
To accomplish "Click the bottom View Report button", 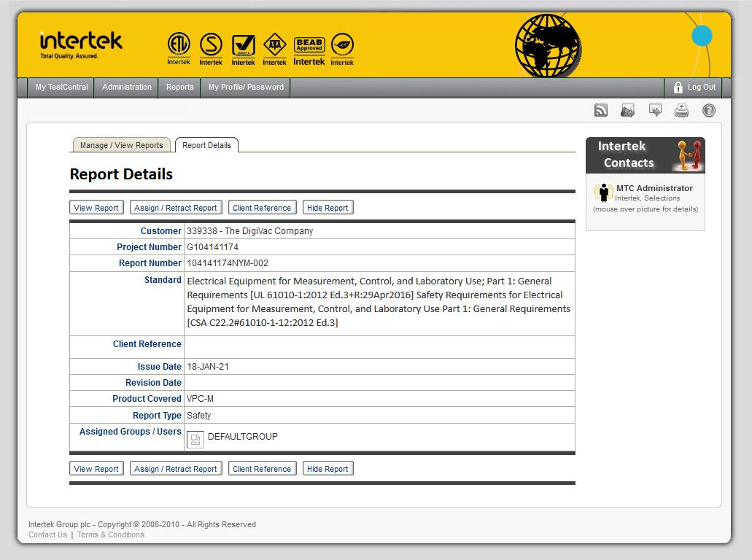I will click(x=96, y=468).
